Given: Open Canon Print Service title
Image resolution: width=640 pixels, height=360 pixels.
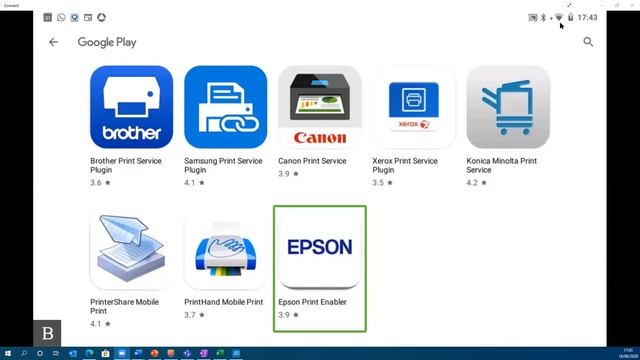Looking at the screenshot, I should point(312,161).
